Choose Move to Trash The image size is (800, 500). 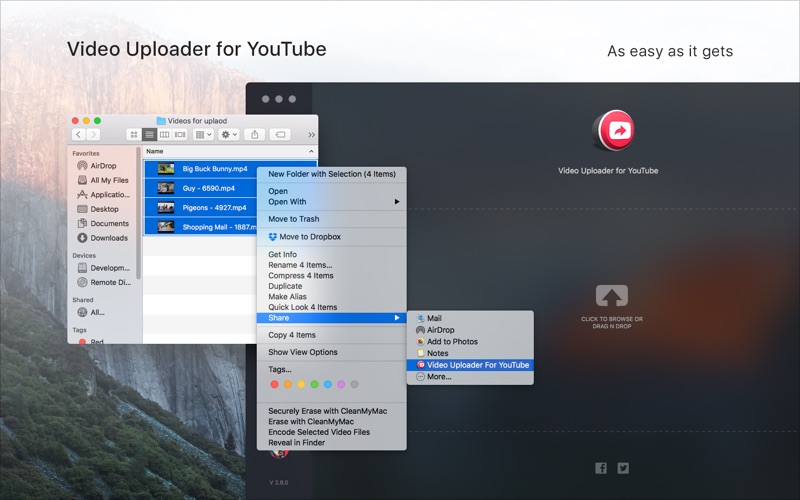click(x=332, y=219)
